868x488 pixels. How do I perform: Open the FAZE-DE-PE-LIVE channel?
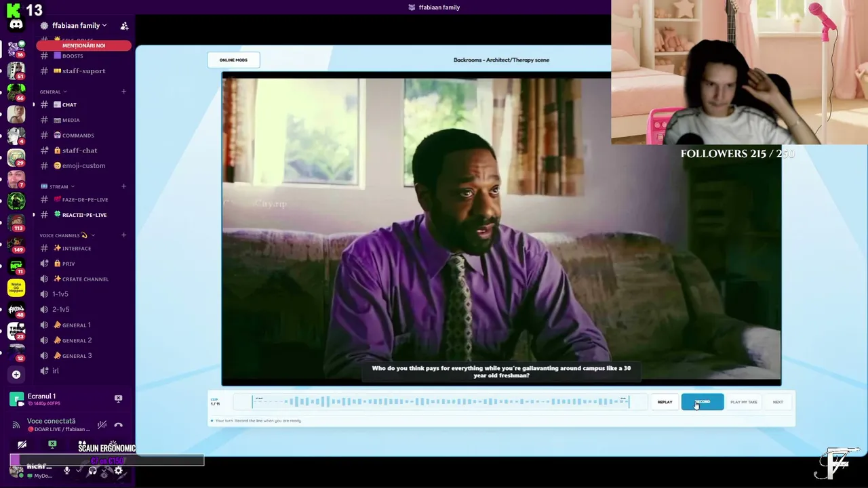pyautogui.click(x=83, y=200)
